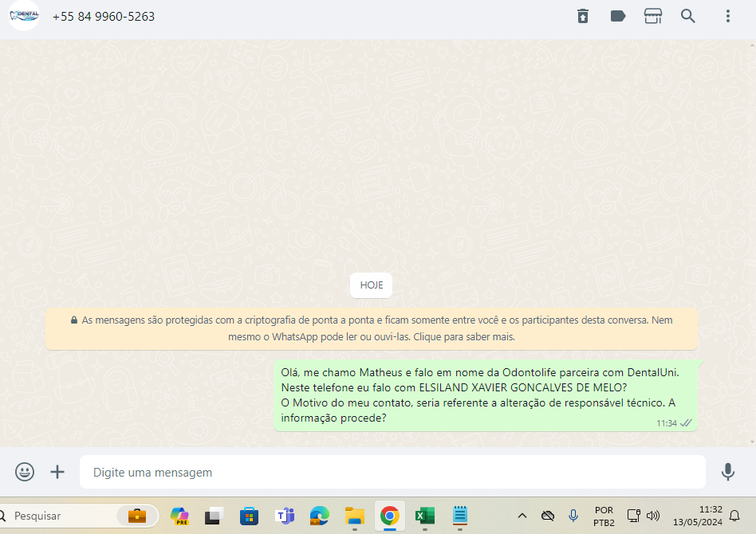
Task: Click the HOJE date badge
Action: point(372,285)
